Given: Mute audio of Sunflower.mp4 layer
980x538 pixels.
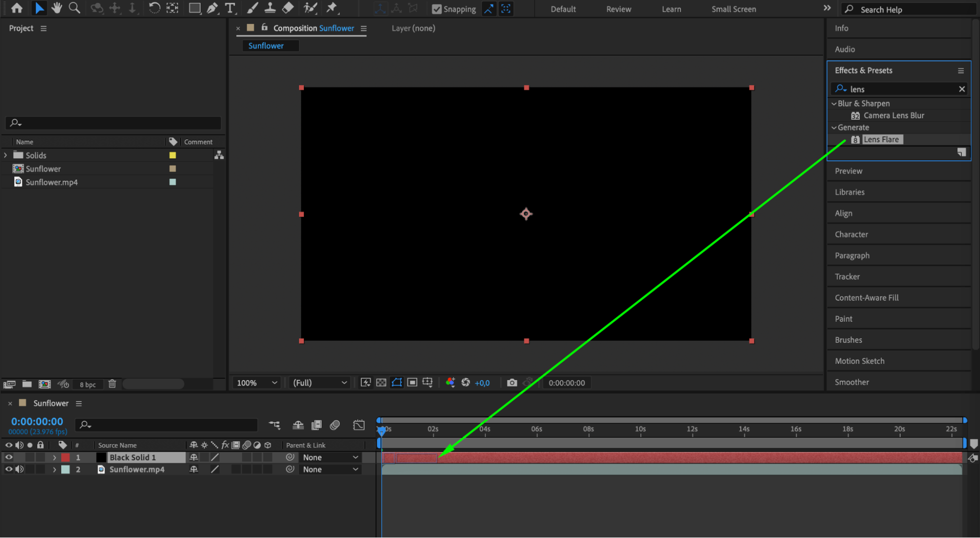Looking at the screenshot, I should click(x=20, y=469).
